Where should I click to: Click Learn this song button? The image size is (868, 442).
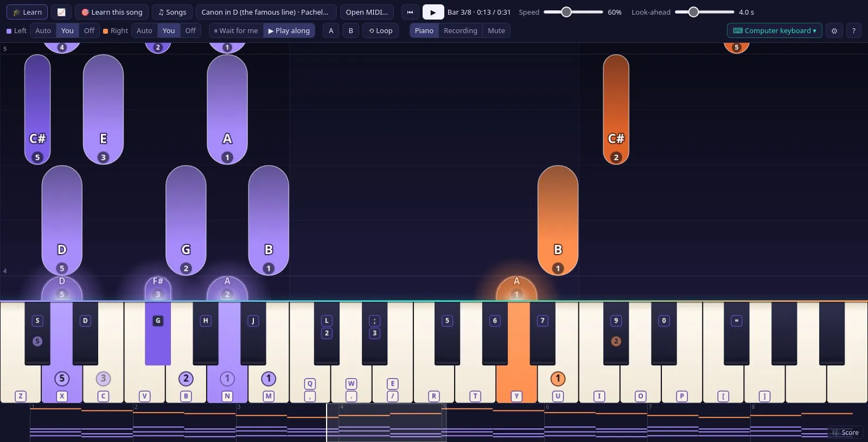pos(112,12)
